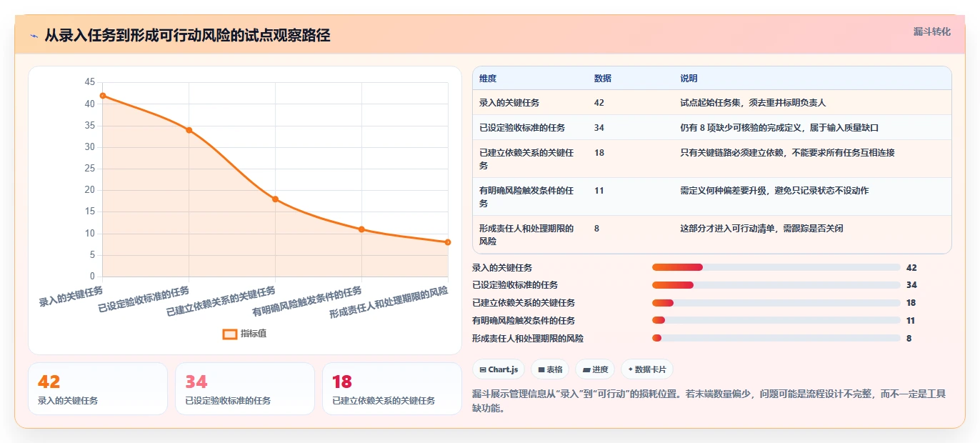The width and height of the screenshot is (980, 443).
Task: Open the stat card showing 18
Action: pyautogui.click(x=392, y=389)
